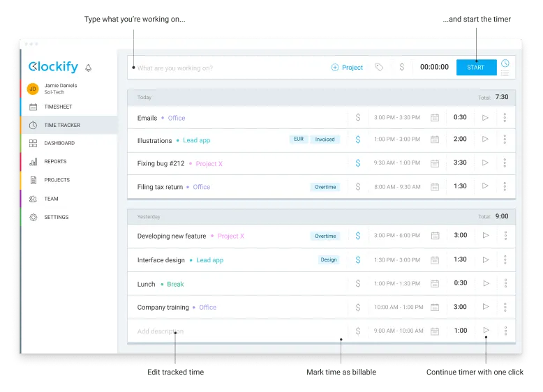Toggle billable for Interface design entry
The height and width of the screenshot is (392, 543).
(x=358, y=260)
